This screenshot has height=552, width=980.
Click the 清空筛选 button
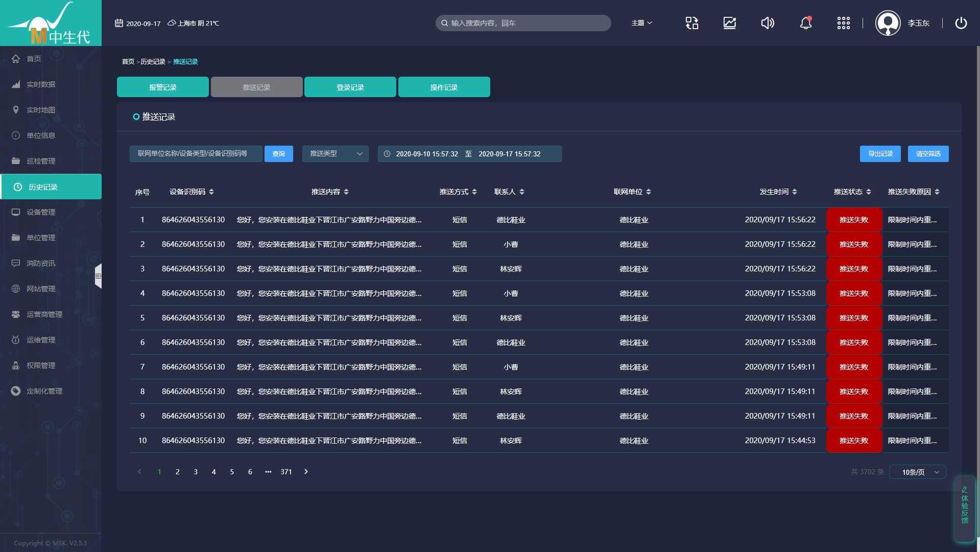tap(928, 154)
